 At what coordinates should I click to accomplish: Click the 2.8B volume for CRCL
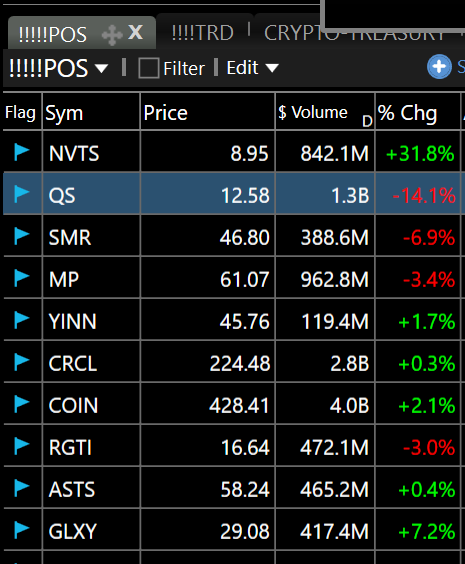click(x=350, y=364)
